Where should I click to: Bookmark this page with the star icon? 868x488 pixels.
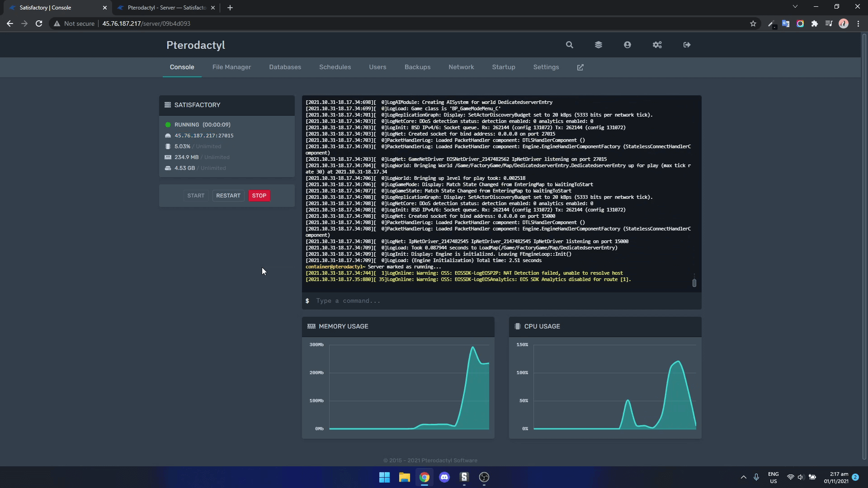[x=753, y=23]
